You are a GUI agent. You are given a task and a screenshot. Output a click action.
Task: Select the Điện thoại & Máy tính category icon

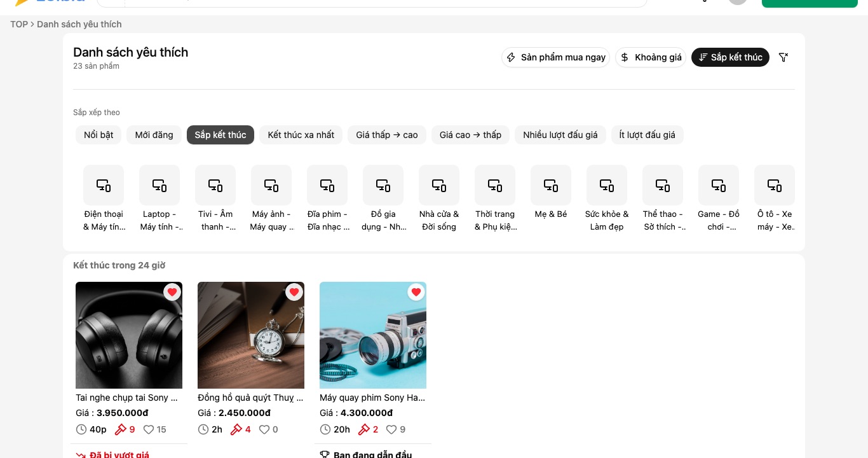(x=104, y=185)
